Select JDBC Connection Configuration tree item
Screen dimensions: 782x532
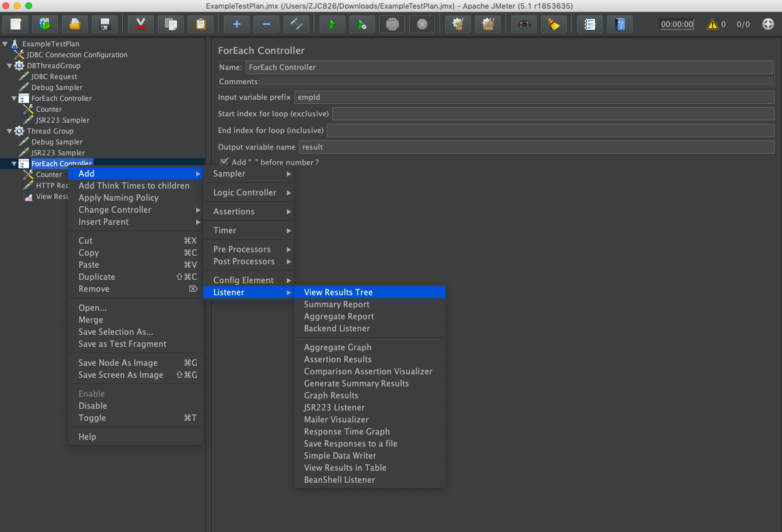point(77,54)
